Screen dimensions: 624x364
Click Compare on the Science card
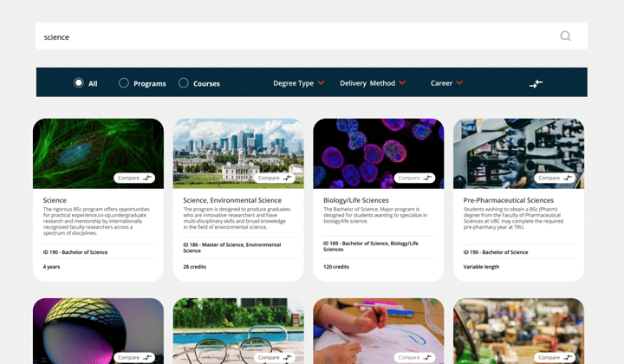coord(134,178)
